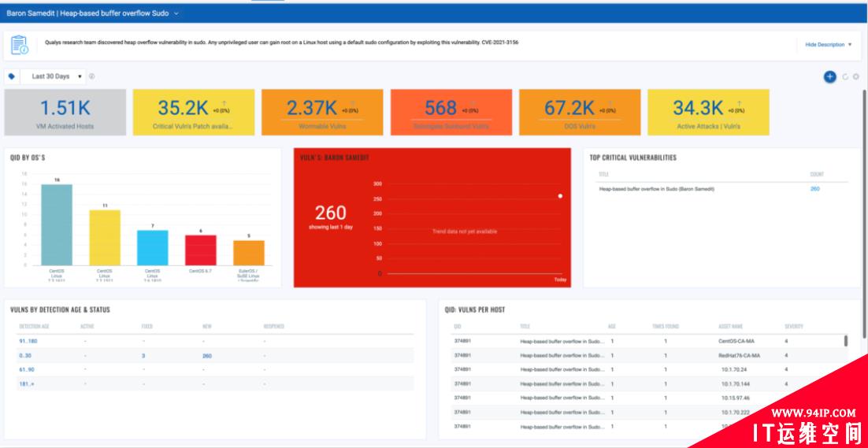The width and height of the screenshot is (868, 448).
Task: Open the 35.2K Critical Vuln's Patch tile
Action: [x=194, y=113]
